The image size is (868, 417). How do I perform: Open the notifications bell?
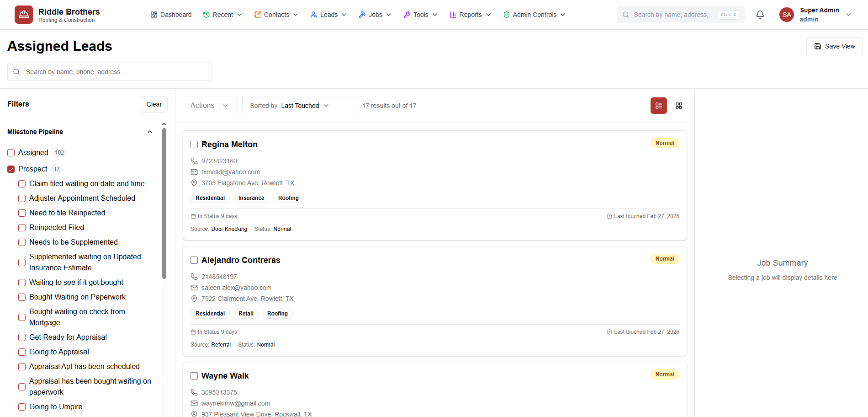click(x=760, y=14)
